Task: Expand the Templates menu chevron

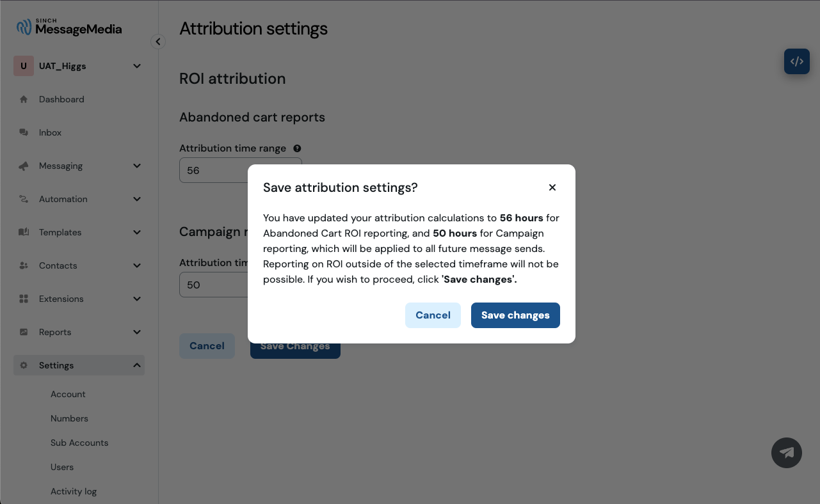Action: tap(137, 232)
